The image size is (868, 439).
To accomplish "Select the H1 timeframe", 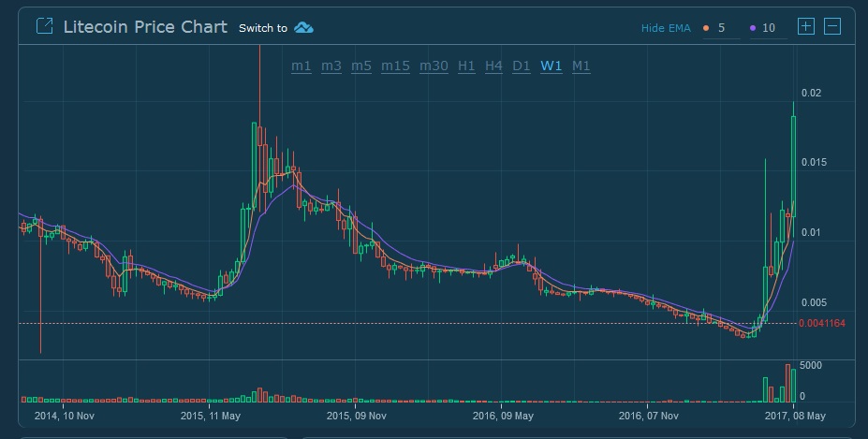I will click(466, 66).
